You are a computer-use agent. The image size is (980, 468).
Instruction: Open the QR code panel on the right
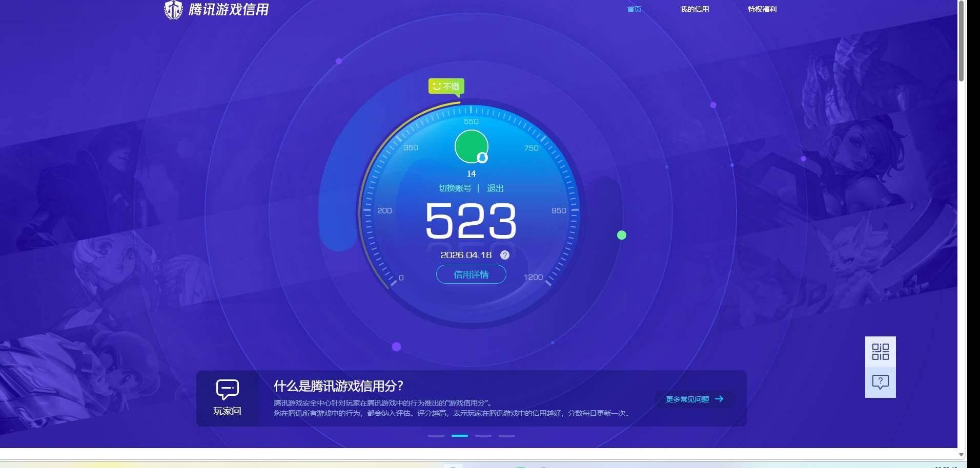pos(880,351)
